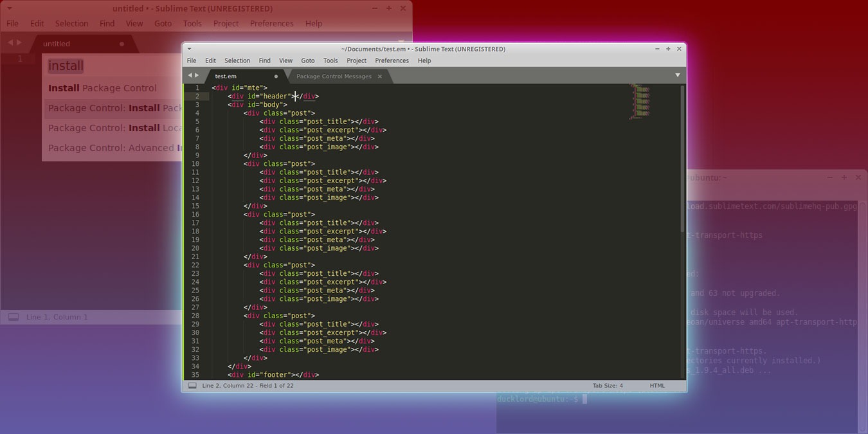The width and height of the screenshot is (868, 434).
Task: Click the install text in the command palette field
Action: click(x=65, y=66)
